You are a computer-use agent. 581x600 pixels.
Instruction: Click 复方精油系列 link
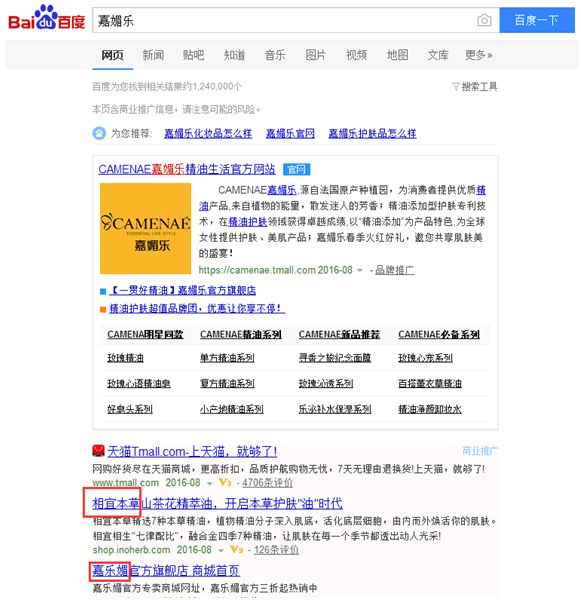click(x=227, y=383)
